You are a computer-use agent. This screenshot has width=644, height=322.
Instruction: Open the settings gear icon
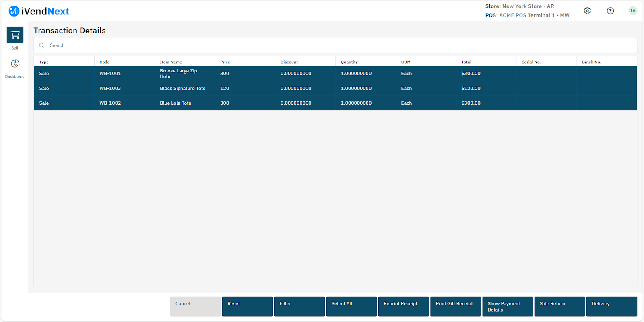pyautogui.click(x=587, y=11)
